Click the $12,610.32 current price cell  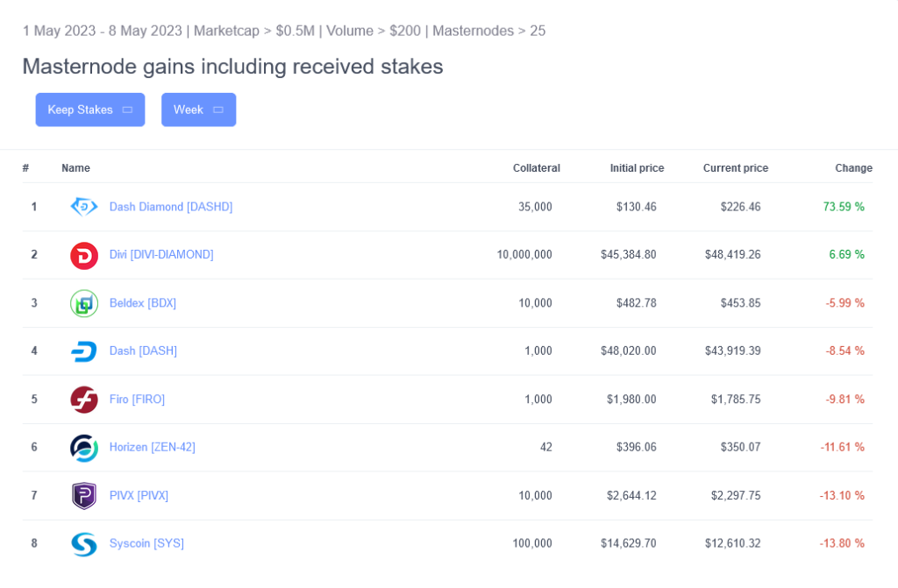[x=732, y=542]
